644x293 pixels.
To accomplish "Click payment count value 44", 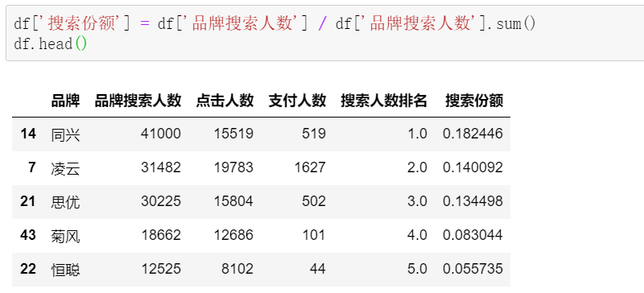I will click(x=317, y=269).
